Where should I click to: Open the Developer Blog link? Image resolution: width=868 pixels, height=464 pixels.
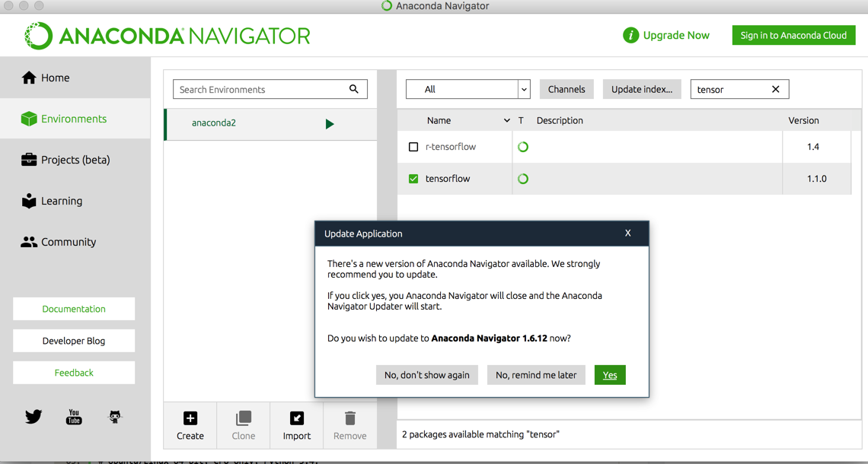click(x=74, y=341)
